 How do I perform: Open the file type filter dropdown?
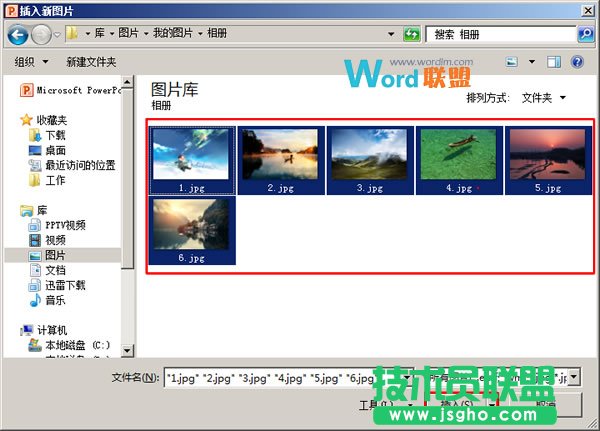pyautogui.click(x=574, y=377)
